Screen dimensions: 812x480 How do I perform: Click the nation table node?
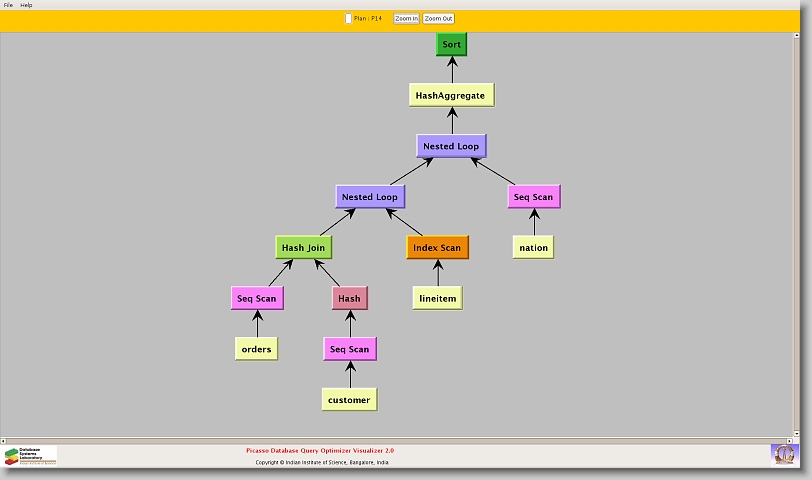(x=533, y=247)
